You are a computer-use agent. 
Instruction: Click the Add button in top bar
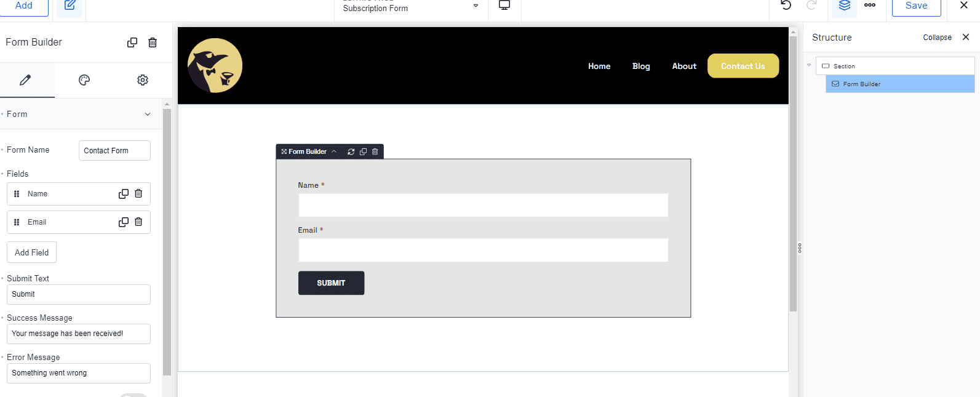click(24, 6)
